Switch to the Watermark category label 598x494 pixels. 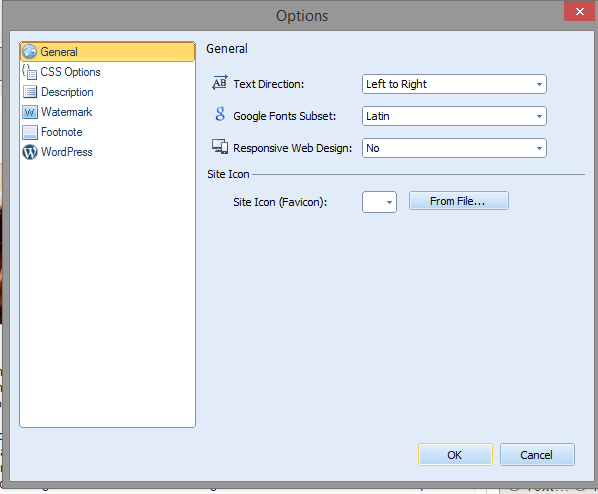click(x=67, y=112)
